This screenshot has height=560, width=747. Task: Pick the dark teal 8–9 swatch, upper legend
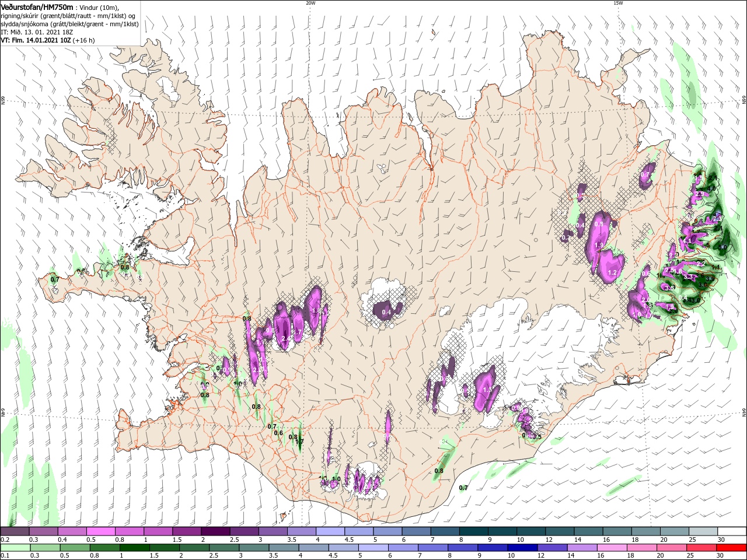[474, 531]
